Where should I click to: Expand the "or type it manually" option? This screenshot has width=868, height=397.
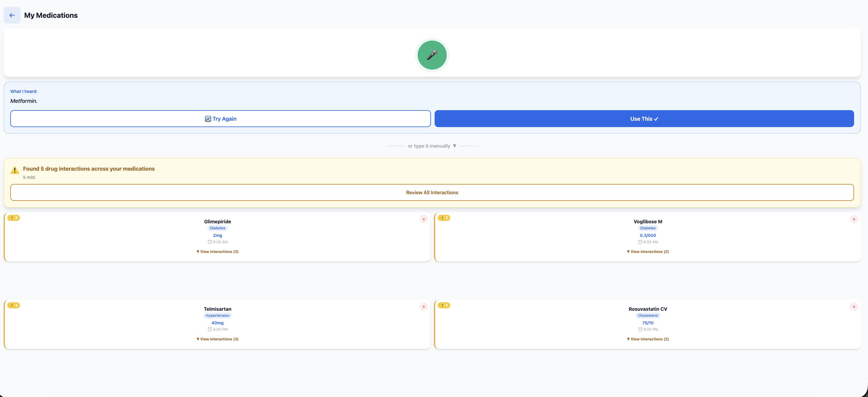pyautogui.click(x=432, y=146)
